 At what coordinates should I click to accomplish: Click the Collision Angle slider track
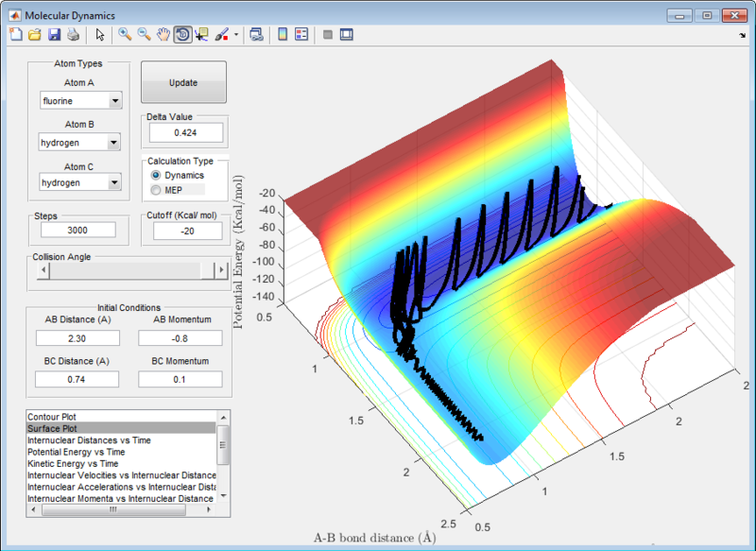tap(123, 271)
